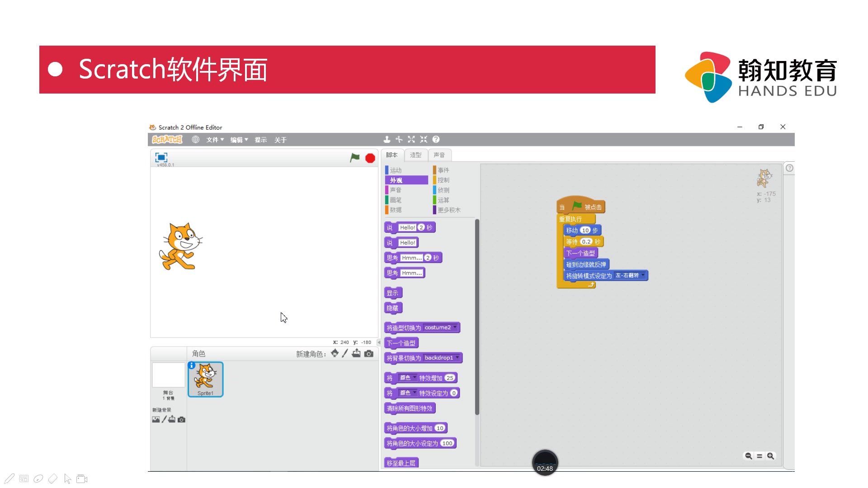
Task: Select the stamp duplicate tool in the toolbar
Action: point(387,140)
